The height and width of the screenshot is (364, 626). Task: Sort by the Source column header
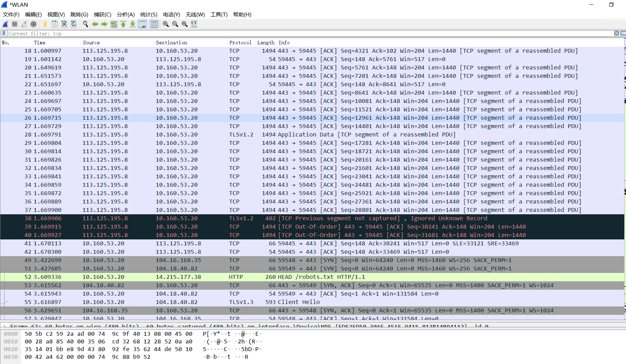118,43
